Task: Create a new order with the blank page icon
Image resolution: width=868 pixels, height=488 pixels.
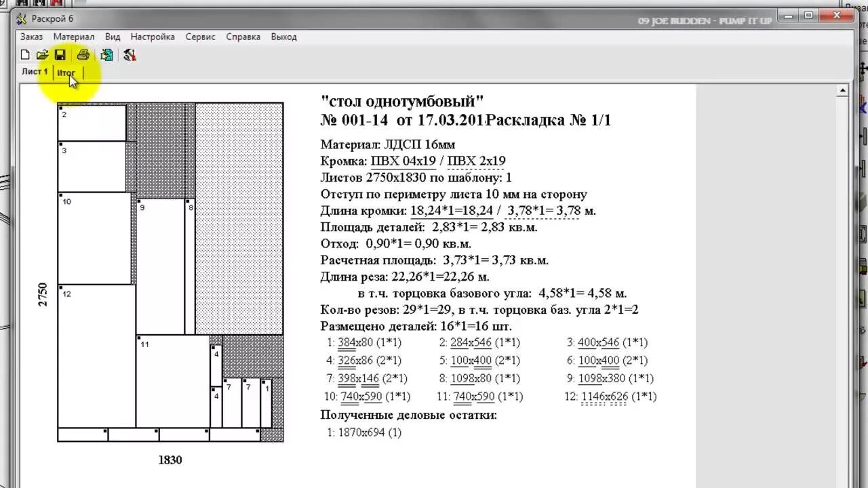Action: tap(25, 55)
